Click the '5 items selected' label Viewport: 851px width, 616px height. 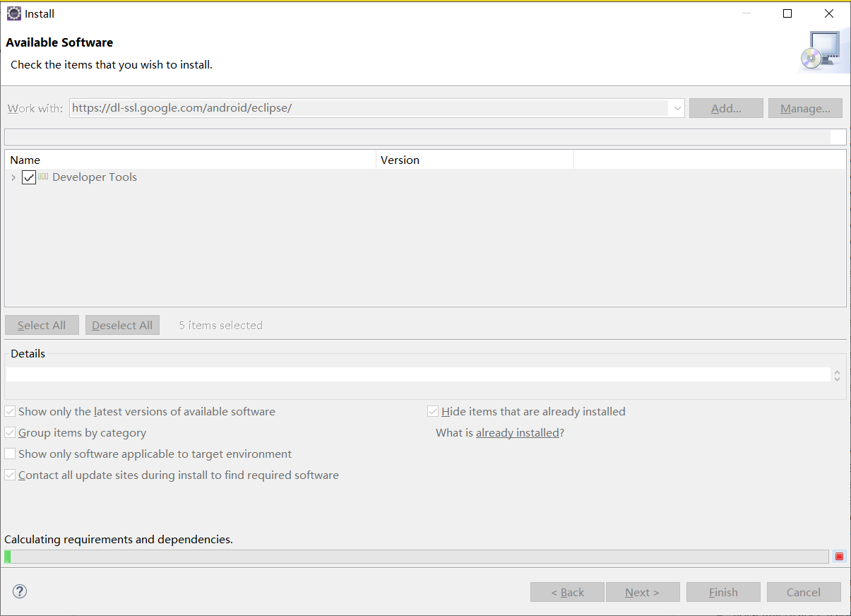pyautogui.click(x=220, y=325)
